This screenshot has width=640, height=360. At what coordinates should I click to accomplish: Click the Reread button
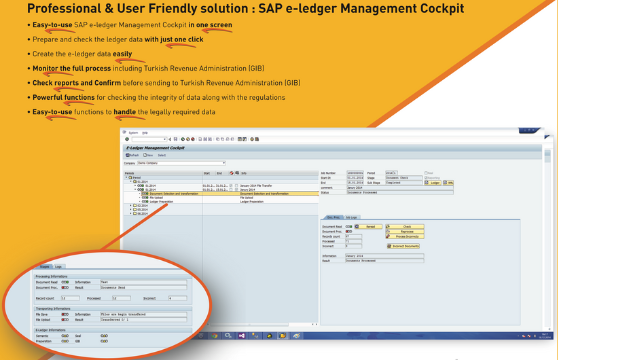coord(369,227)
